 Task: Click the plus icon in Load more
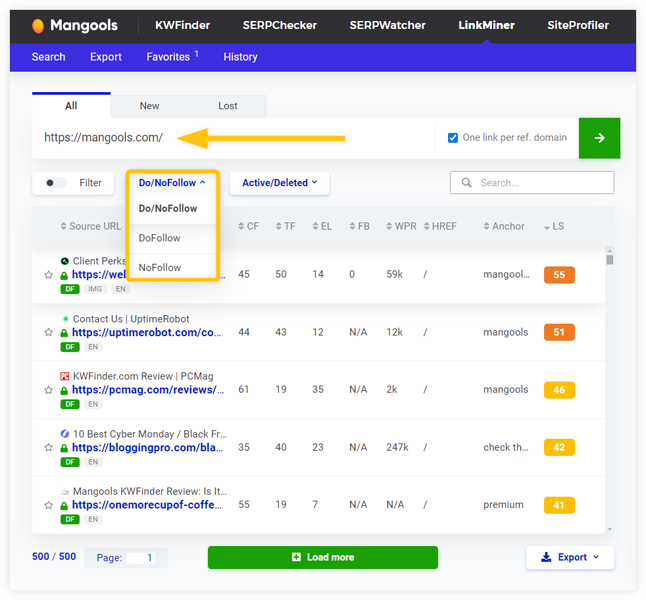pyautogui.click(x=296, y=557)
